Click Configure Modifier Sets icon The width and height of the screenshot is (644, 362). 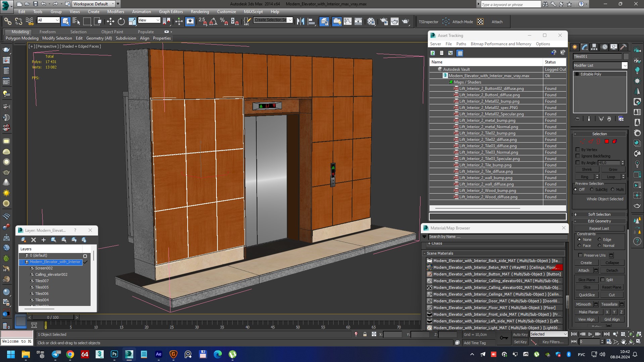621,119
